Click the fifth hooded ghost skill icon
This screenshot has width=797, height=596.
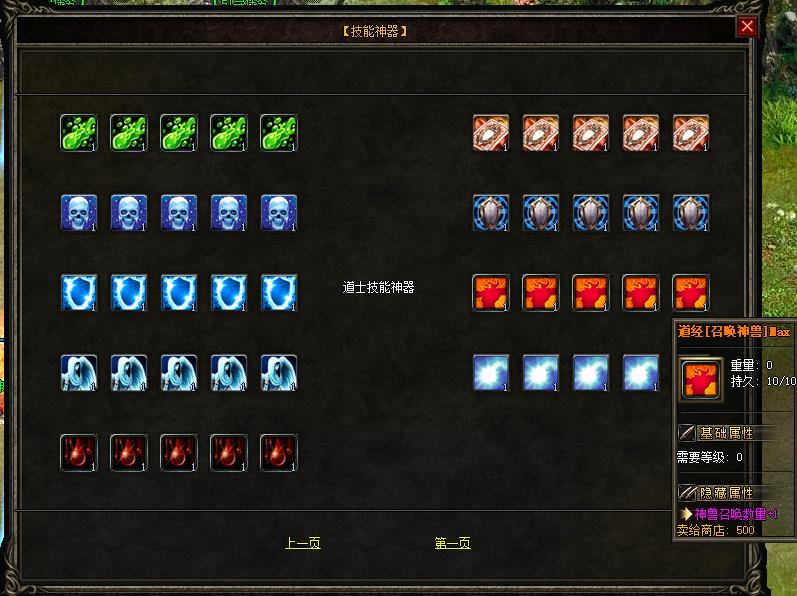click(279, 373)
